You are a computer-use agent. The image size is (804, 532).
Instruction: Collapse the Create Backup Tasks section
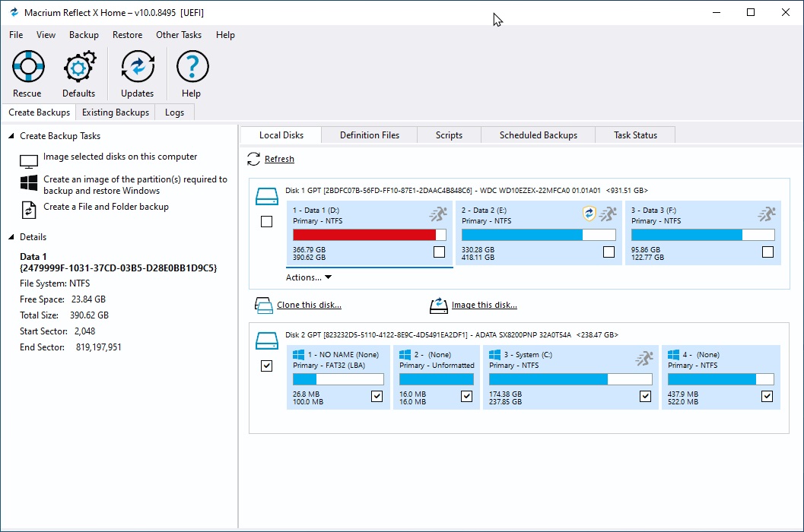(x=11, y=136)
